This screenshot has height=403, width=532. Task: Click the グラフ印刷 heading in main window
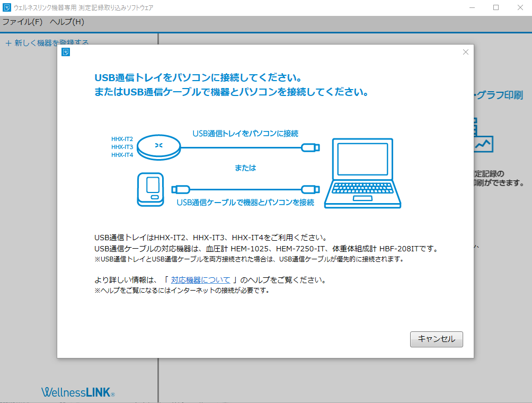coord(500,95)
